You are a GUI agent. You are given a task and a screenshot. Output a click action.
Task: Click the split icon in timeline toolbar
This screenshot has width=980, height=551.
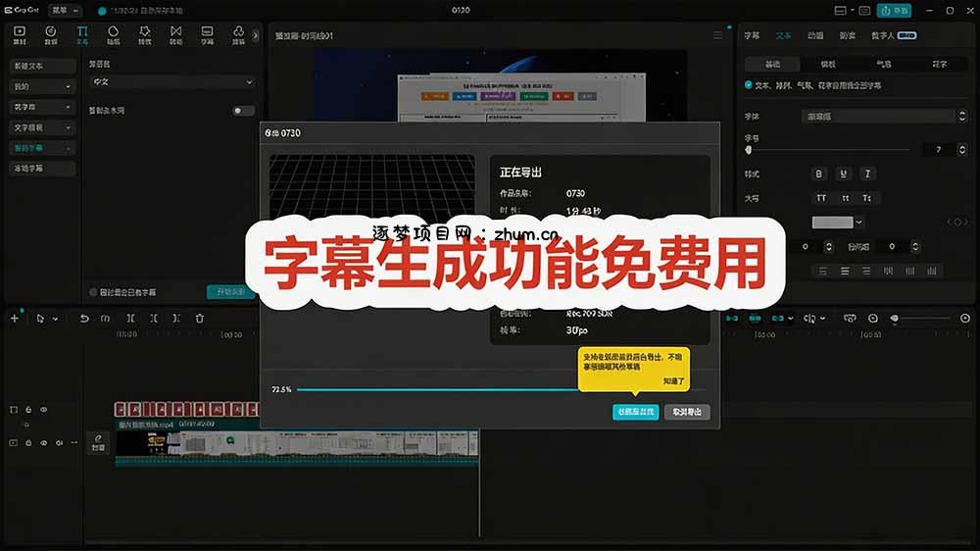130,319
